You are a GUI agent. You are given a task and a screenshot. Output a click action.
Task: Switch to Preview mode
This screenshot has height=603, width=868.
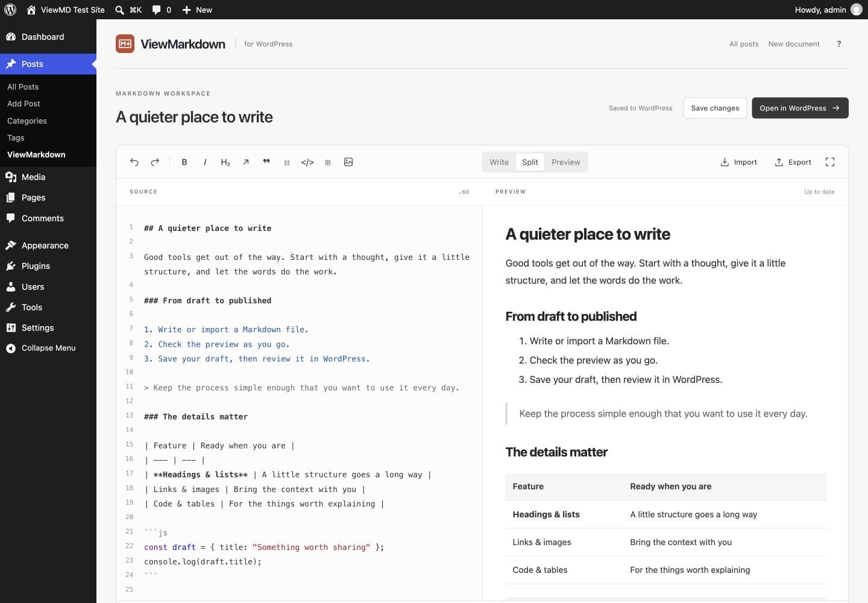pyautogui.click(x=565, y=162)
